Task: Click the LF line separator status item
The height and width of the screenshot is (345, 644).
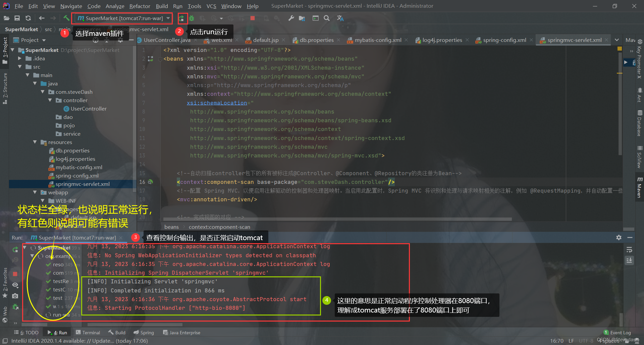Action: tap(571, 341)
